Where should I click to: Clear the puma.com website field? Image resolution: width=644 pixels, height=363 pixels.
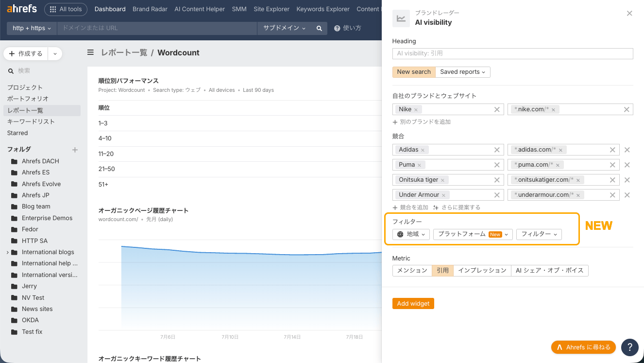point(612,165)
